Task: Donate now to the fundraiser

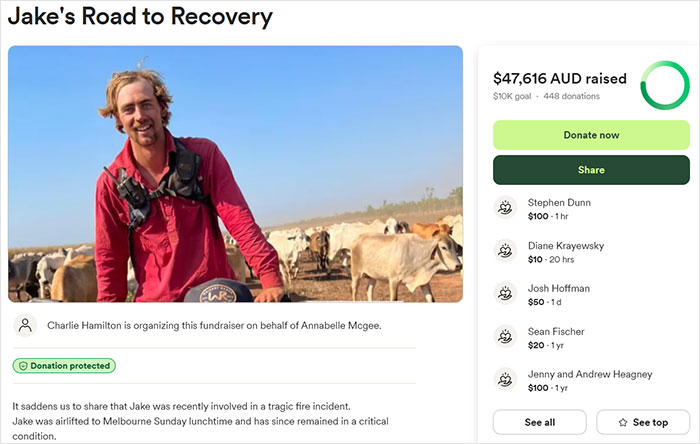Action: pyautogui.click(x=591, y=135)
